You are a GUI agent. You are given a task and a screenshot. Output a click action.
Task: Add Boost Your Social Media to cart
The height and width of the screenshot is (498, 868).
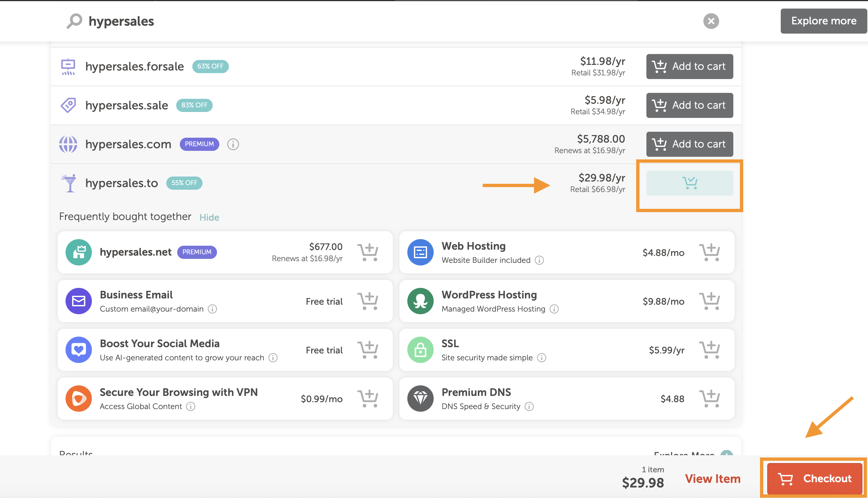coord(367,350)
